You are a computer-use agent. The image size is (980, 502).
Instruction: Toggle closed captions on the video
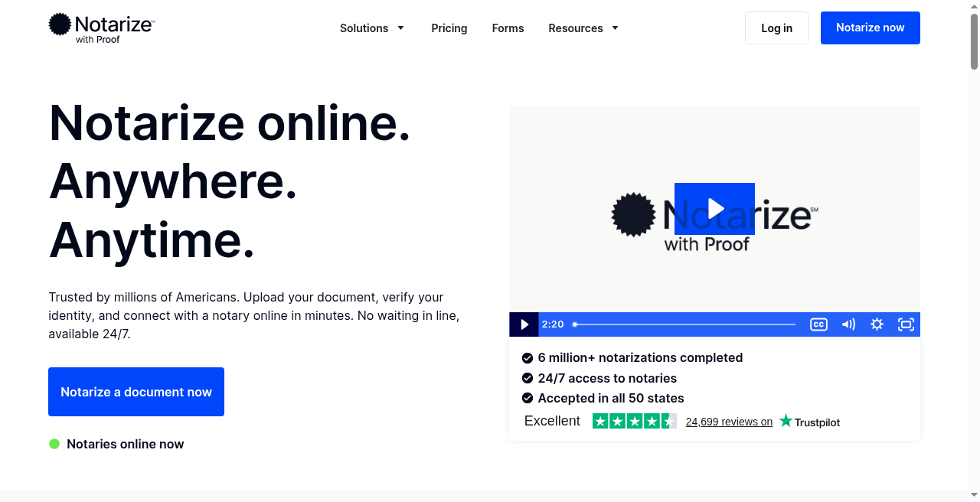pos(818,324)
